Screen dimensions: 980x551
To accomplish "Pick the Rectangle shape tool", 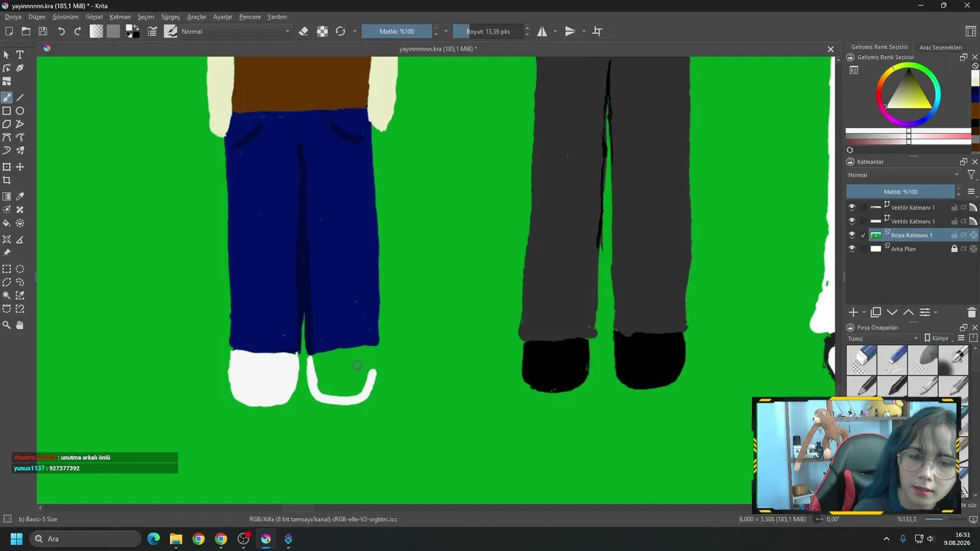I will [x=7, y=111].
